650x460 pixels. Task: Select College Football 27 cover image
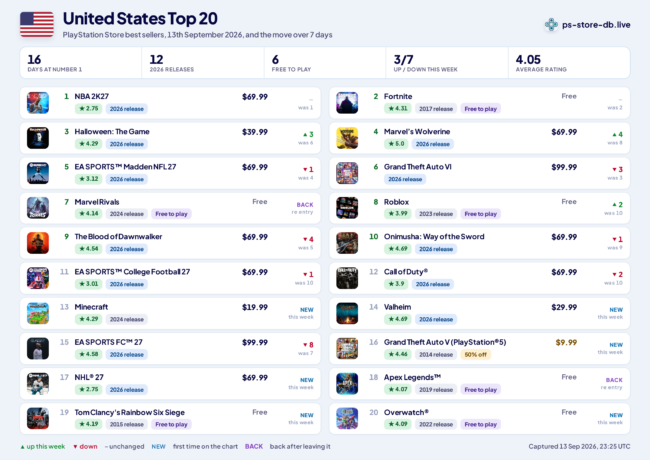point(38,278)
